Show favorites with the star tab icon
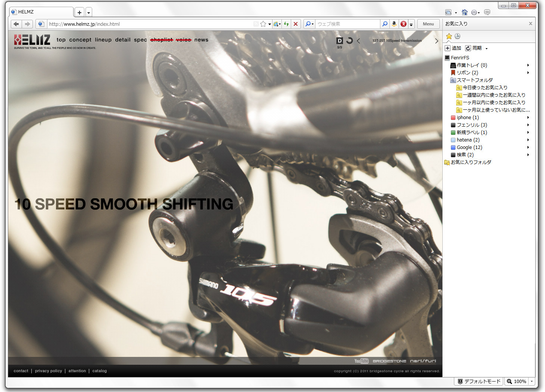 tap(449, 36)
